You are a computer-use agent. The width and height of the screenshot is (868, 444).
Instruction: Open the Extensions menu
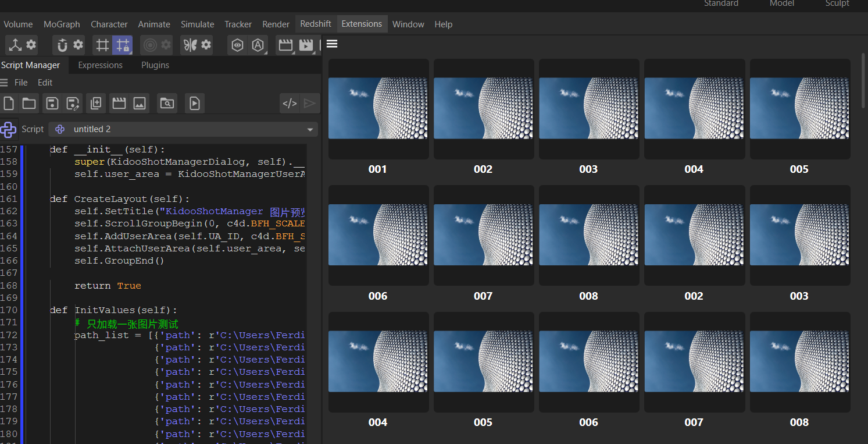tap(362, 24)
